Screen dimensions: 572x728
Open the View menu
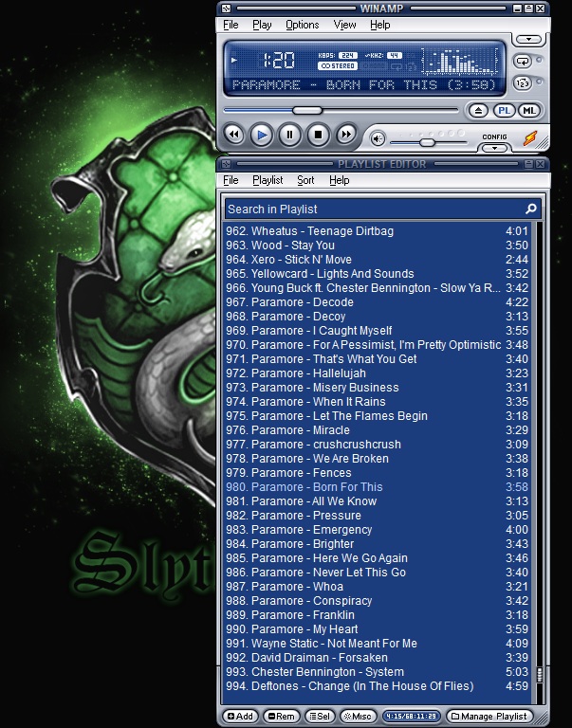[344, 25]
